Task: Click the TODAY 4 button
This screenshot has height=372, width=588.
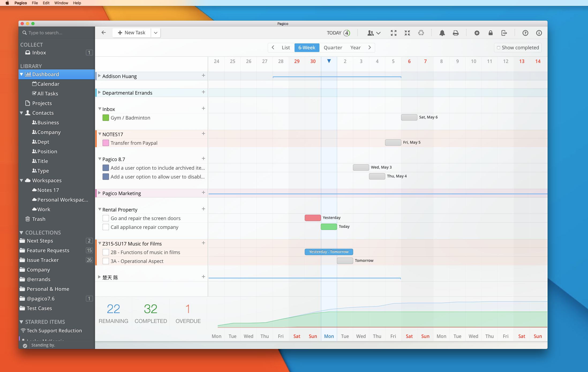Action: [338, 33]
